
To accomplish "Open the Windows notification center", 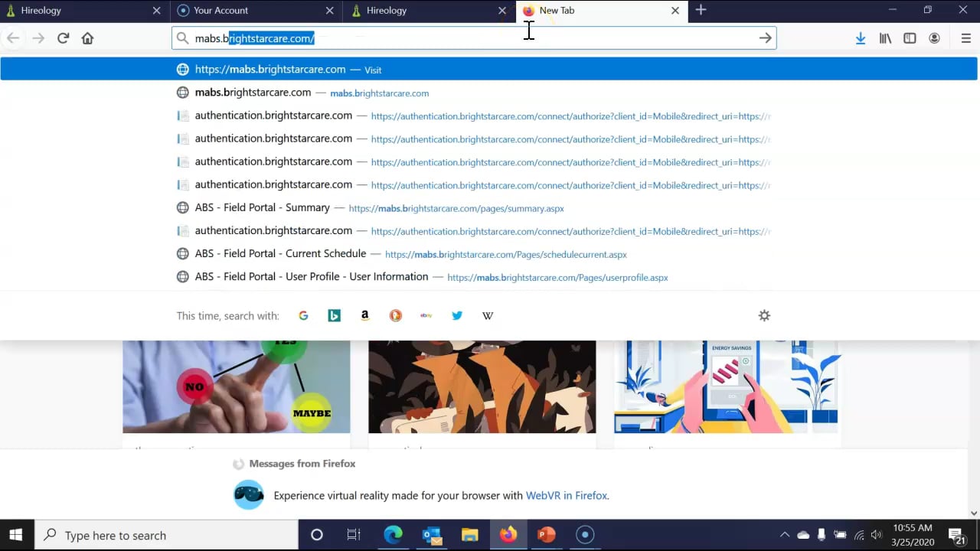I will coord(957,535).
